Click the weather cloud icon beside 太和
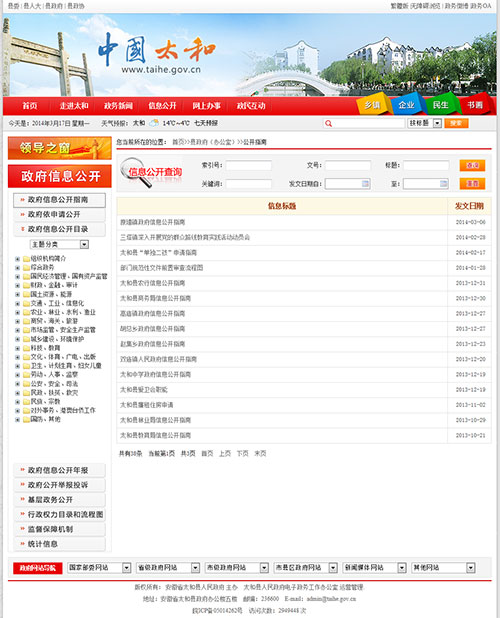 [x=154, y=123]
